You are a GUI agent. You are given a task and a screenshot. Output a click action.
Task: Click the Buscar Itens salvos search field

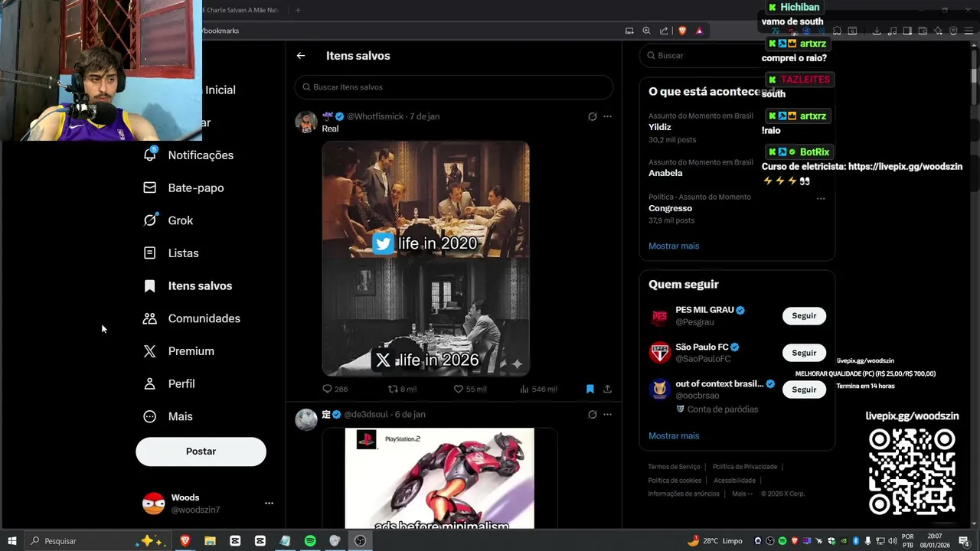click(x=453, y=87)
